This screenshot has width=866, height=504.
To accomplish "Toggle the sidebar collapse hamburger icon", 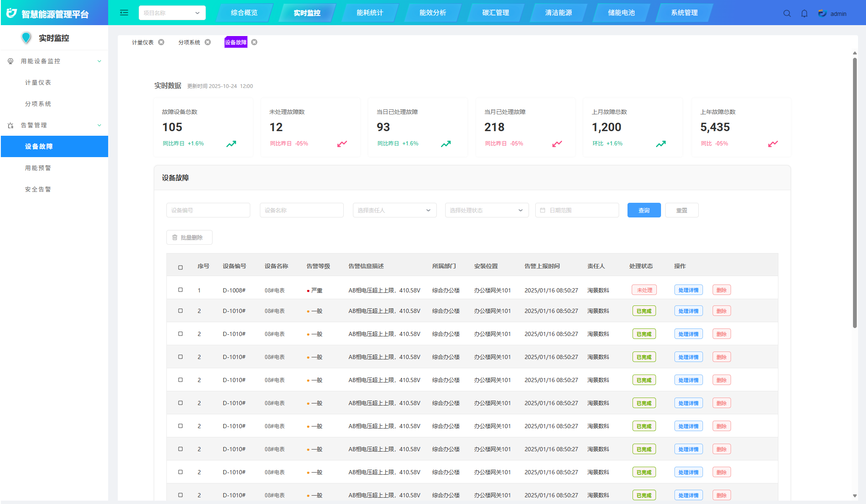I will [x=124, y=13].
